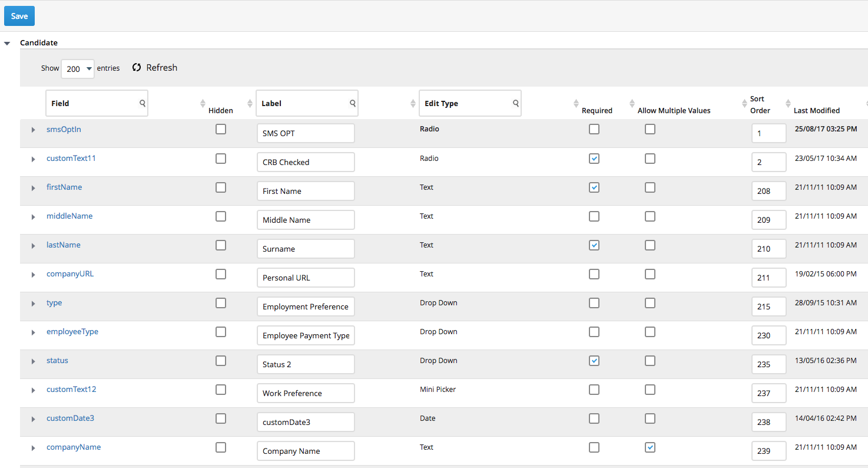868x468 pixels.
Task: Open the customDate3 field link
Action: click(70, 418)
